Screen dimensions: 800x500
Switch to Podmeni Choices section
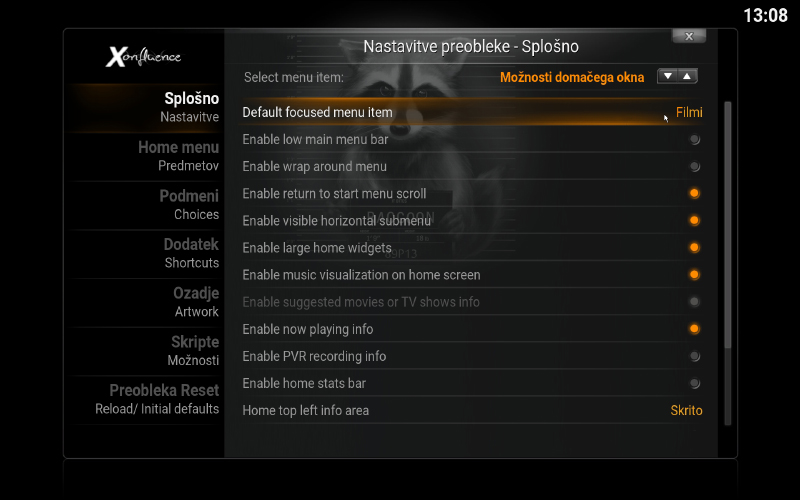(x=188, y=205)
